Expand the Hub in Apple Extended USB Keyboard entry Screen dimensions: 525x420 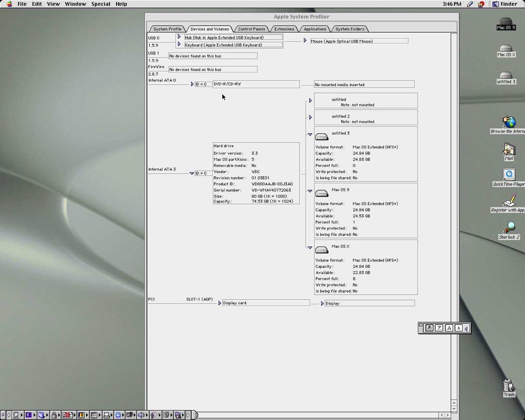(x=179, y=37)
